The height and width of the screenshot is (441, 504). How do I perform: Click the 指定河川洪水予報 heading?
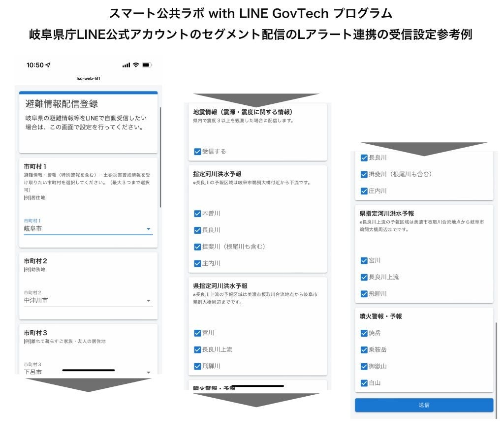point(217,174)
